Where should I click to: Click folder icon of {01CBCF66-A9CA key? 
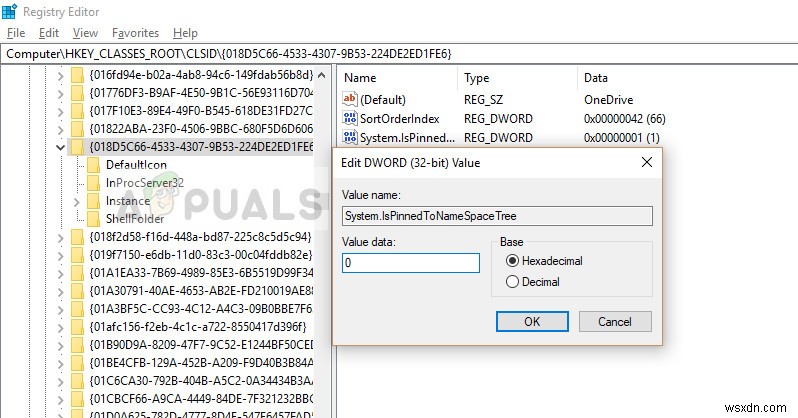[x=77, y=399]
